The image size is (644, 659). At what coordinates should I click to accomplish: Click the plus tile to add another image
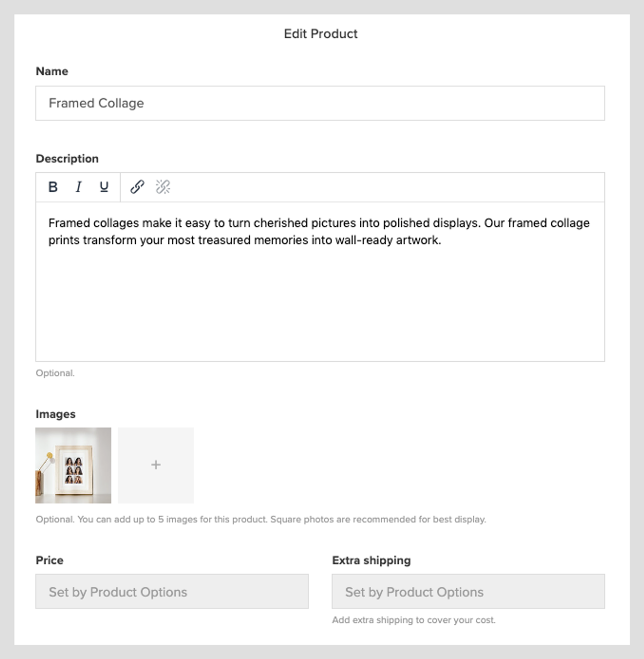point(156,465)
